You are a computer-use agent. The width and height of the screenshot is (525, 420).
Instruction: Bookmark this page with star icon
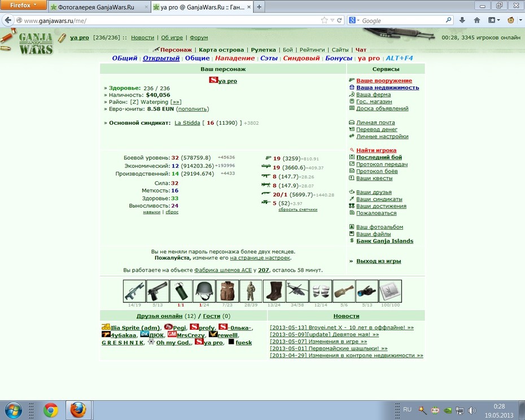coord(324,20)
